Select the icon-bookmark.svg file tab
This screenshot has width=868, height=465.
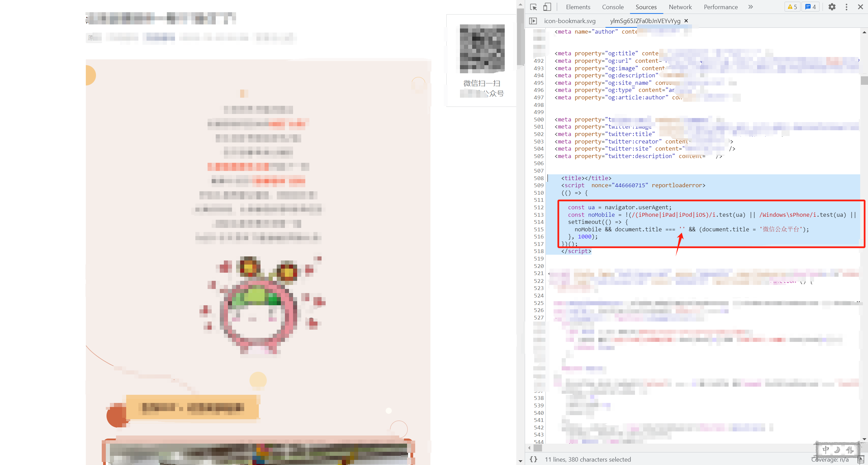[x=570, y=21]
